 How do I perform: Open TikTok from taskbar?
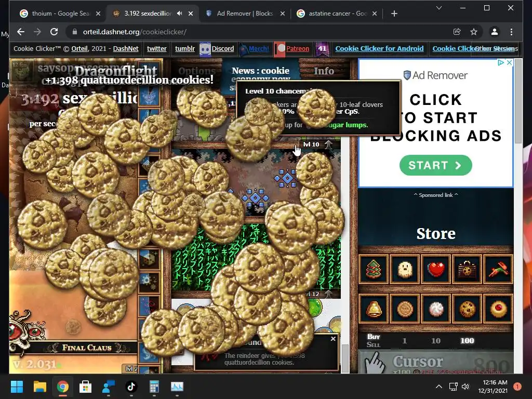[x=131, y=386]
